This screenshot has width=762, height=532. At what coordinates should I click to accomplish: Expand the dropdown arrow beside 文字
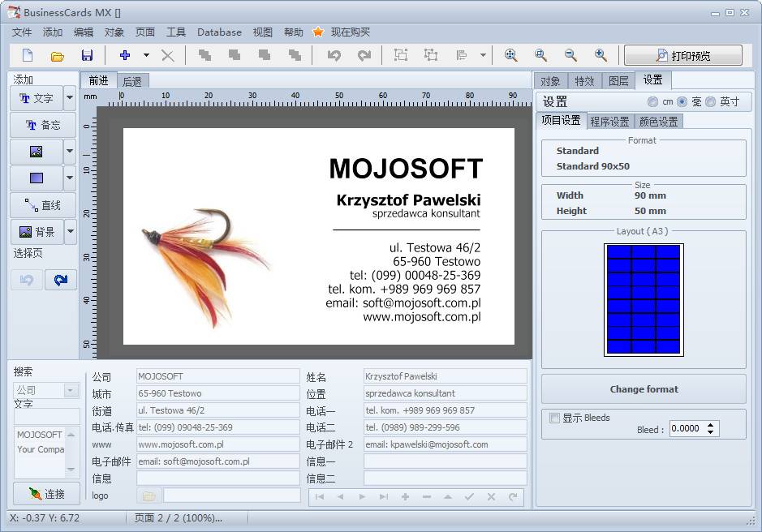(70, 98)
